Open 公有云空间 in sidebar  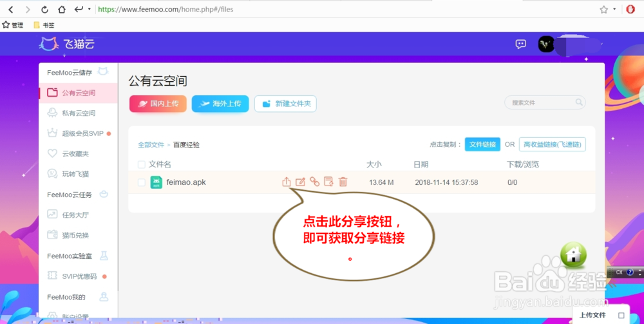pos(78,93)
